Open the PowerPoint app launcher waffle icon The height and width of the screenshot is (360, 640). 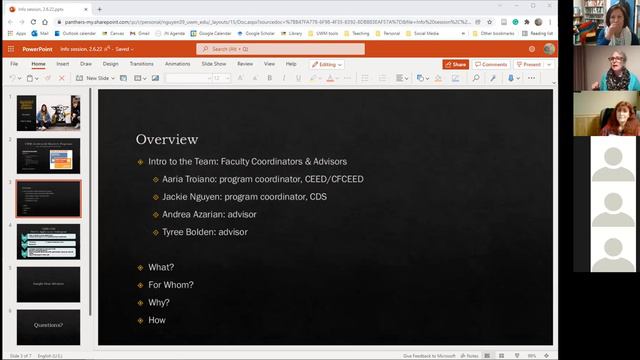point(11,49)
